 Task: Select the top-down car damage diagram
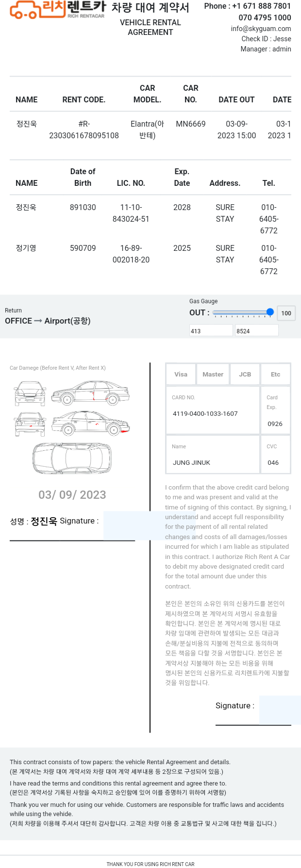(72, 459)
